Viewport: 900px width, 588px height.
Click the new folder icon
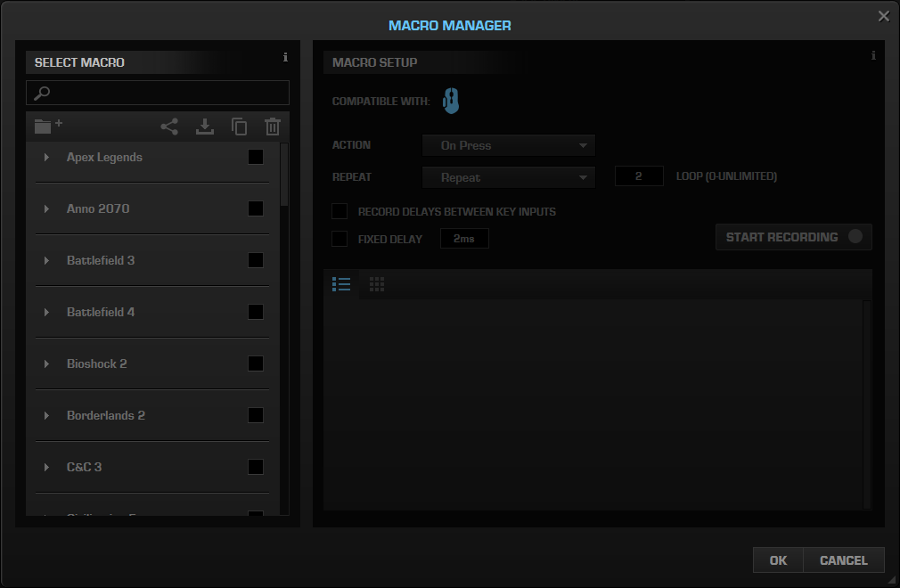(48, 126)
